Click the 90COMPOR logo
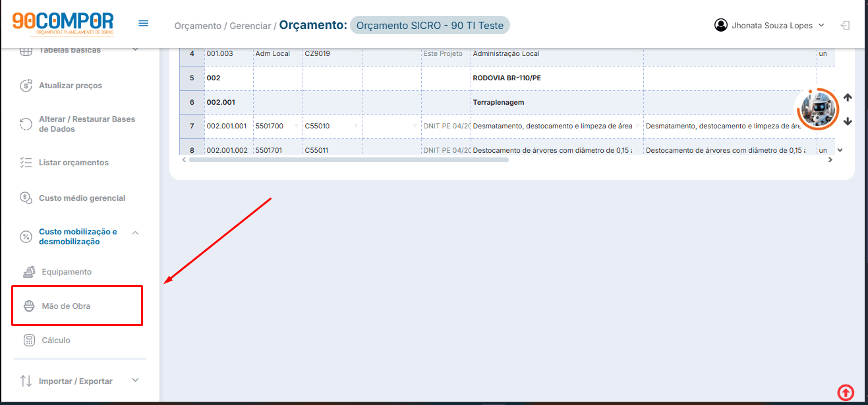This screenshot has height=405, width=868. 63,24
